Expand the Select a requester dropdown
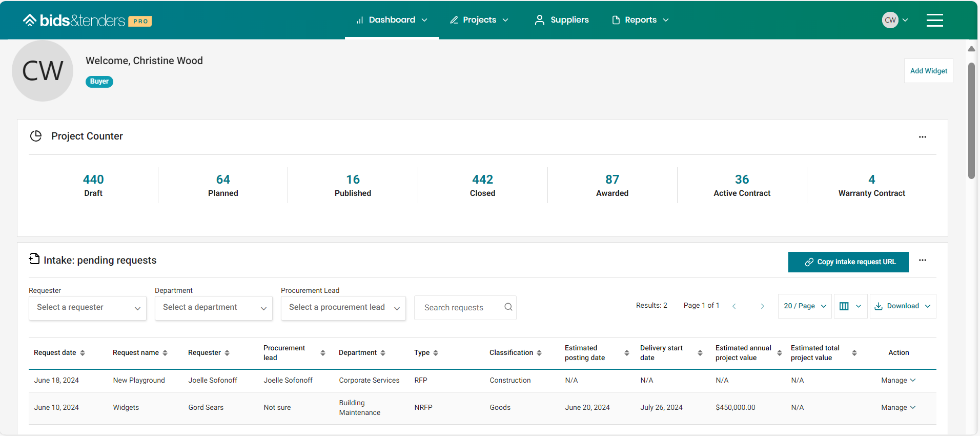Screen dimensions: 980x436 tap(88, 308)
